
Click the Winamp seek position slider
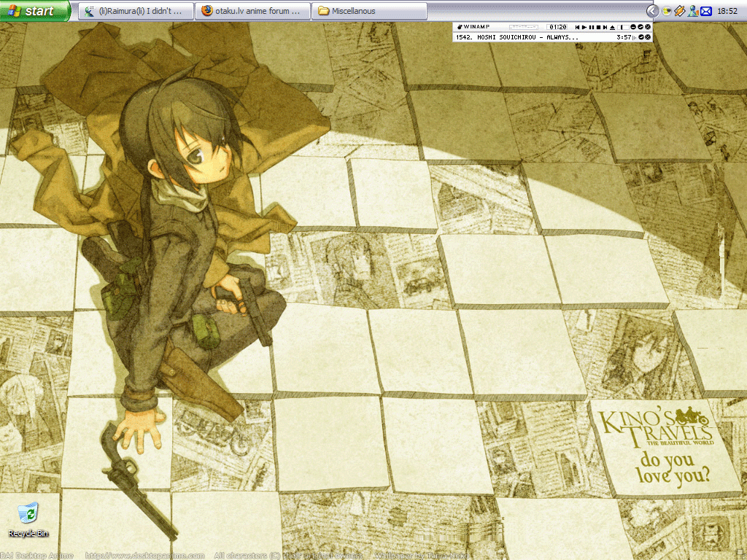(624, 27)
